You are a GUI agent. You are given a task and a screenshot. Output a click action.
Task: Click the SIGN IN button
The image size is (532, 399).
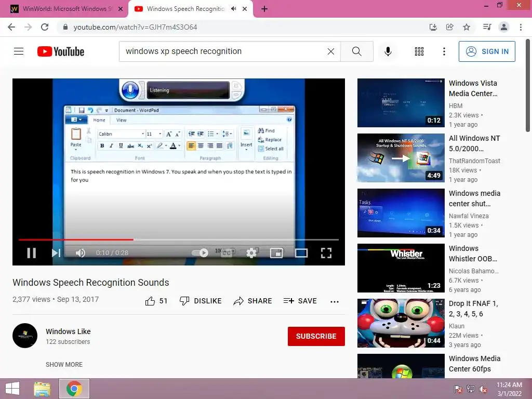coord(487,51)
